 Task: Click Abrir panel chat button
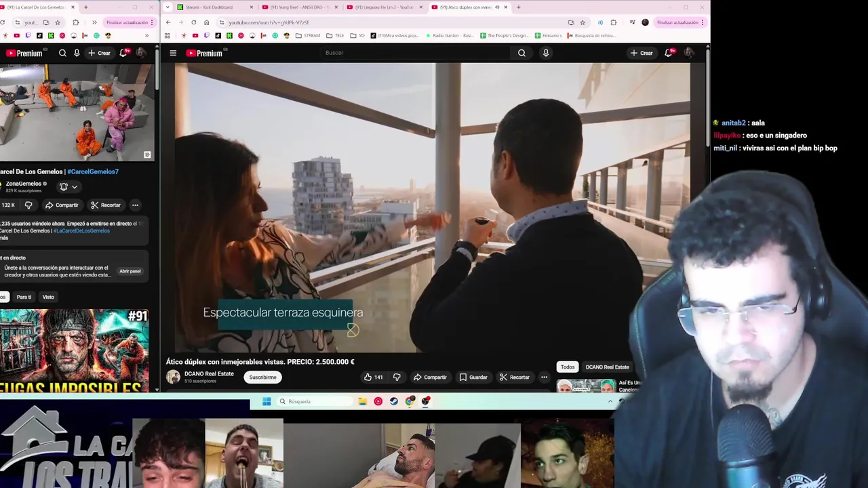pyautogui.click(x=130, y=271)
